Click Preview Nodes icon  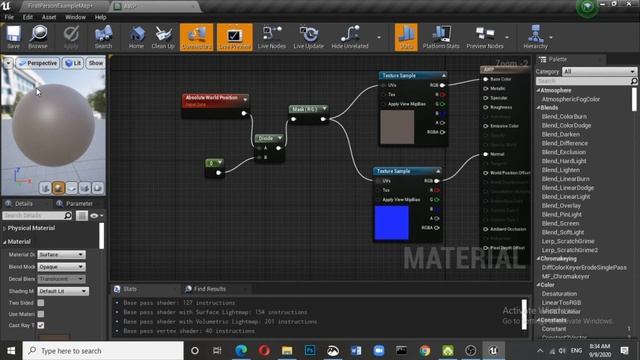[484, 37]
